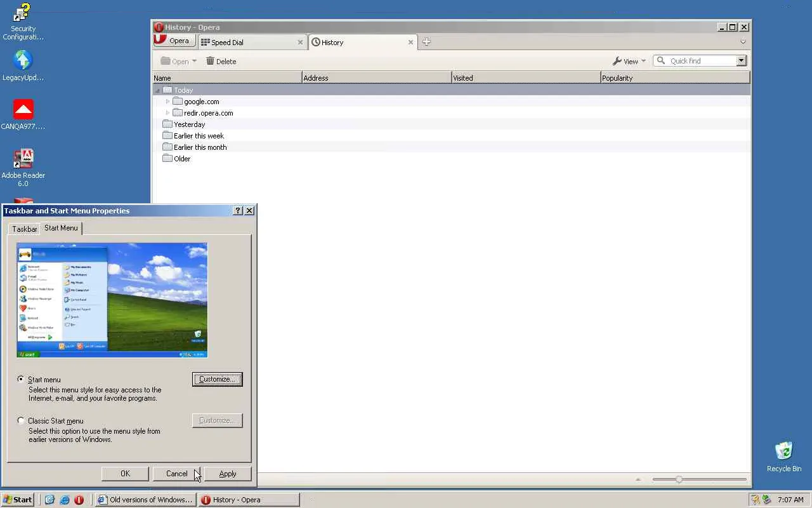Open the View wrench dropdown in History
Screen dimensions: 812x508
pyautogui.click(x=629, y=61)
